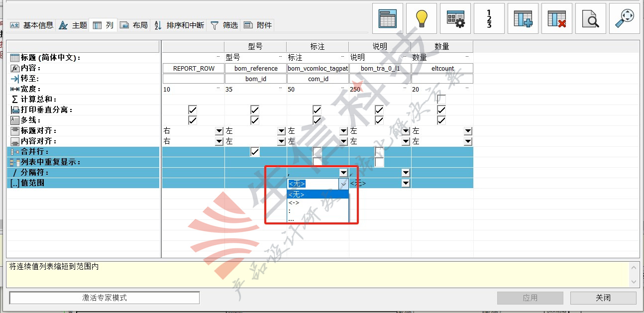644x313 pixels.
Task: Select <-> option in the open list
Action: 318,203
